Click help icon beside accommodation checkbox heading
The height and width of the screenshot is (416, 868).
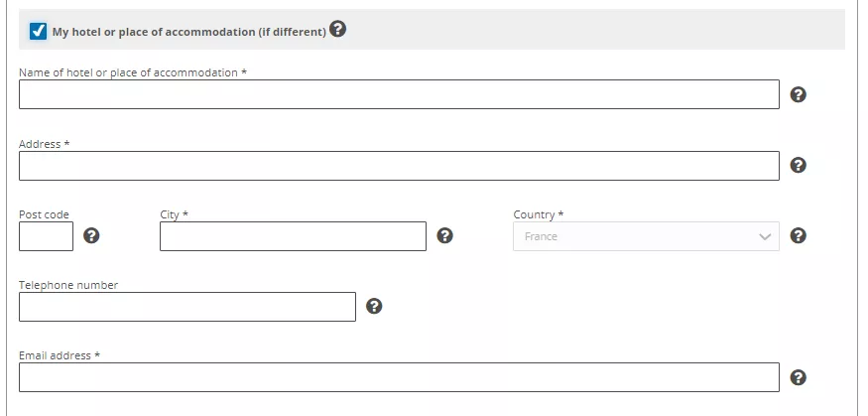click(337, 29)
